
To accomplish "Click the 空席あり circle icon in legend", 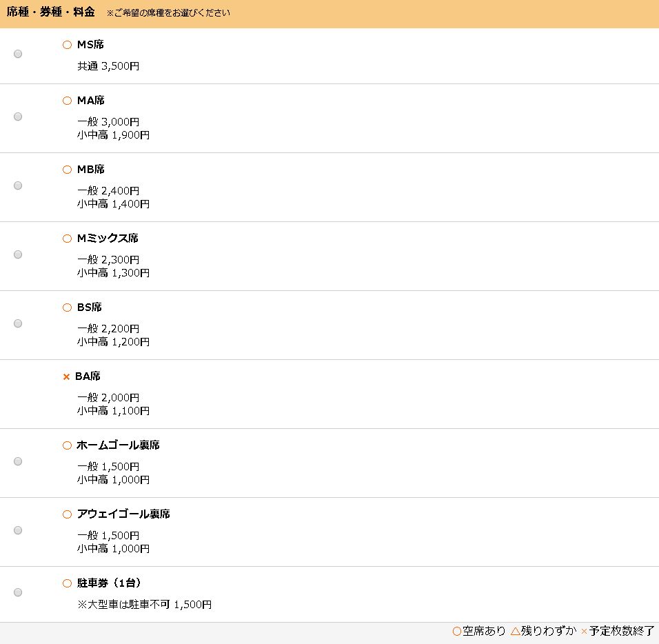I will coord(456,631).
